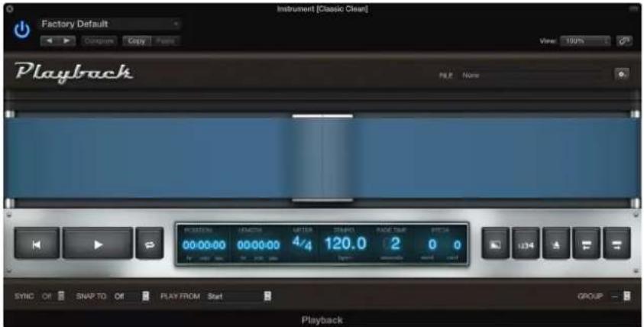Image resolution: width=644 pixels, height=327 pixels.
Task: Click the center playhead in the waveform
Action: coord(322,159)
